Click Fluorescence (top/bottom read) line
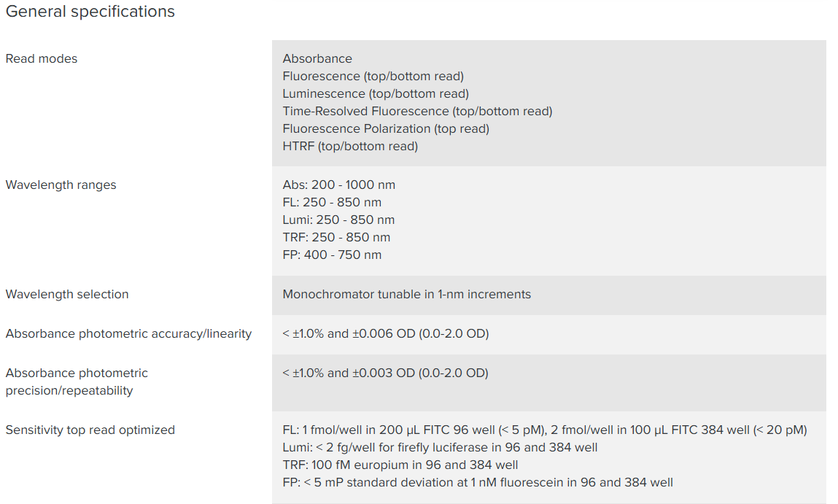Image resolution: width=838 pixels, height=504 pixels. [373, 77]
